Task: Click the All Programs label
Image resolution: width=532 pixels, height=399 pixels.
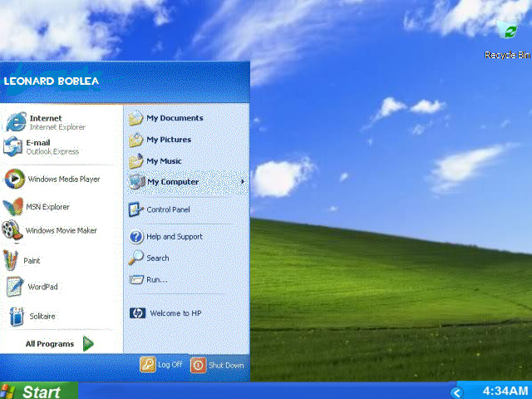Action: 50,343
